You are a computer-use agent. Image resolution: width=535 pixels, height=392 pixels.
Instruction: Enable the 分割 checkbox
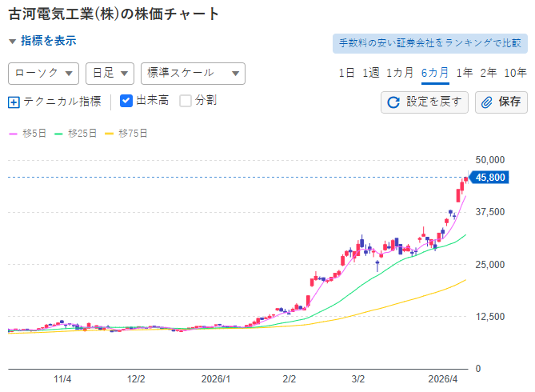click(x=186, y=101)
